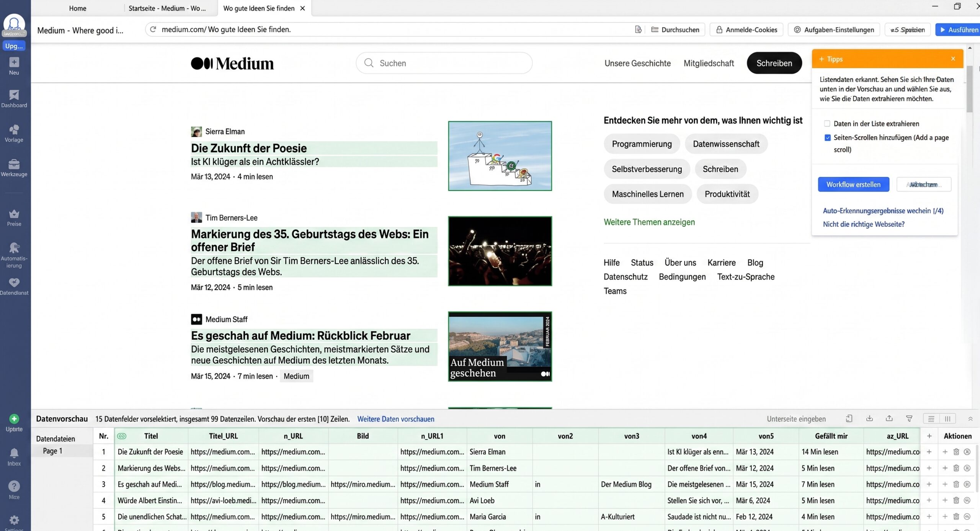Viewport: 980px width, 531px height.
Task: Open Werkzeuge tools in the sidebar
Action: click(14, 168)
